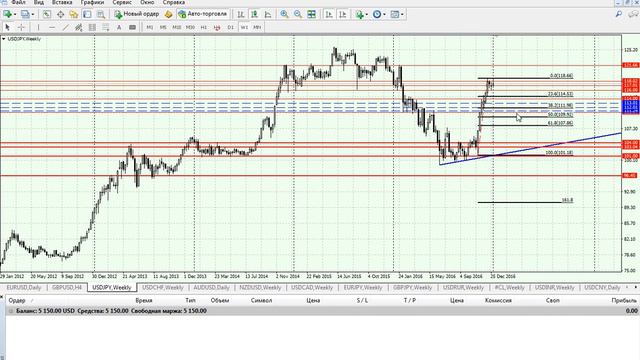The height and width of the screenshot is (360, 640).
Task: Select the vertical line tool
Action: tap(38, 27)
